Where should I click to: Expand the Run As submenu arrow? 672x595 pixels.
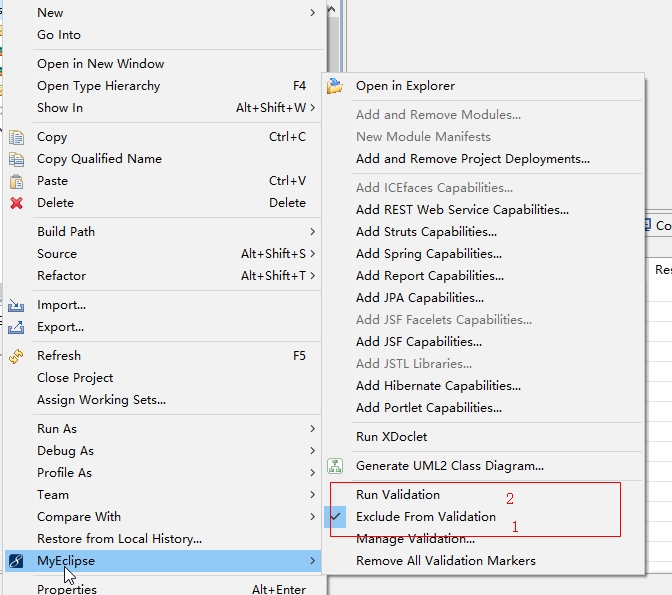[312, 429]
